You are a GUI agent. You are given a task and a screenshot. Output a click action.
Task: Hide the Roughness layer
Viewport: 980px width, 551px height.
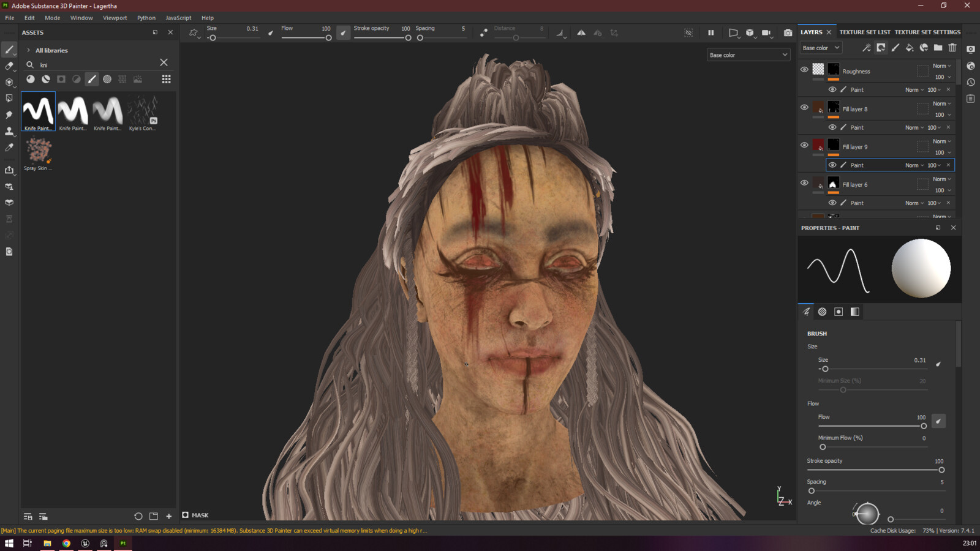804,70
